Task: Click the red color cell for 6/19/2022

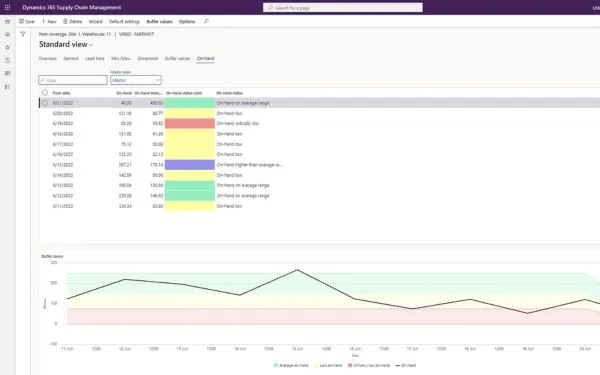Action: tap(190, 124)
